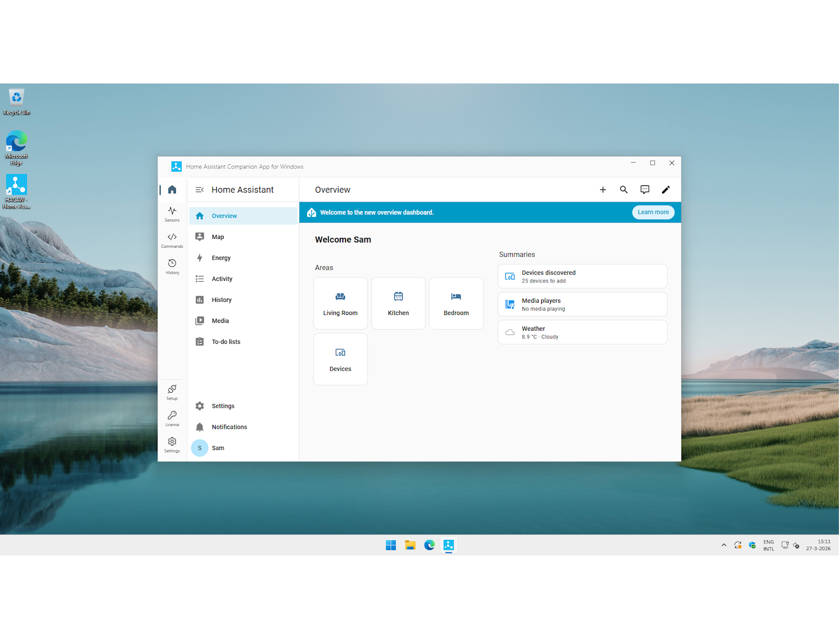The image size is (840, 630).
Task: Open search using magnifier icon
Action: 624,190
